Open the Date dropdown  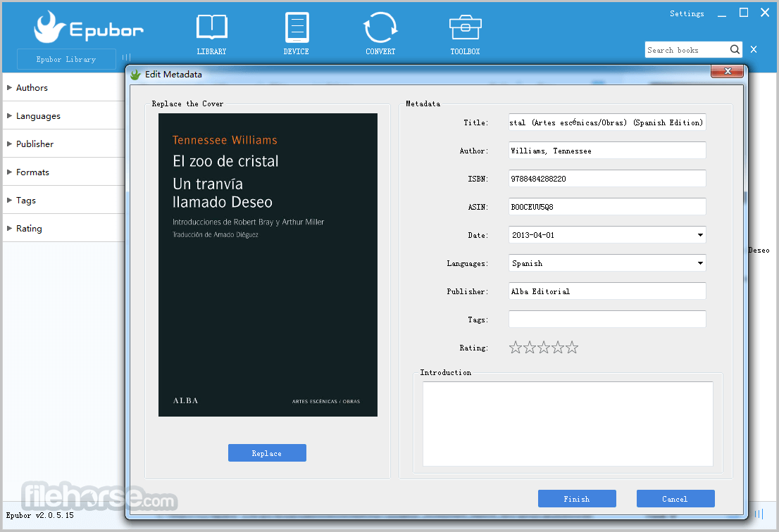click(x=700, y=235)
